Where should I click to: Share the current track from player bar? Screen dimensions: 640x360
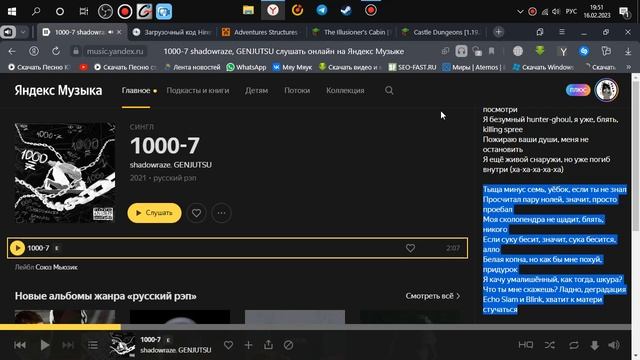268,345
